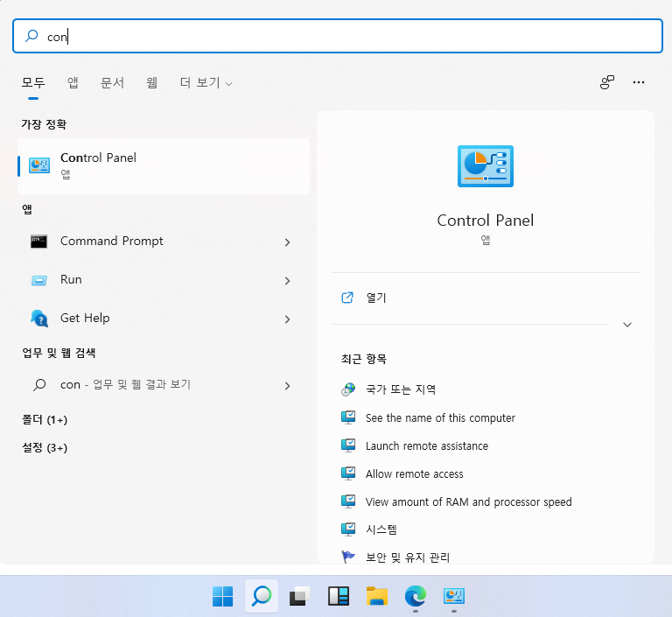672x617 pixels.
Task: Open the 설정 (3+) category
Action: [45, 447]
